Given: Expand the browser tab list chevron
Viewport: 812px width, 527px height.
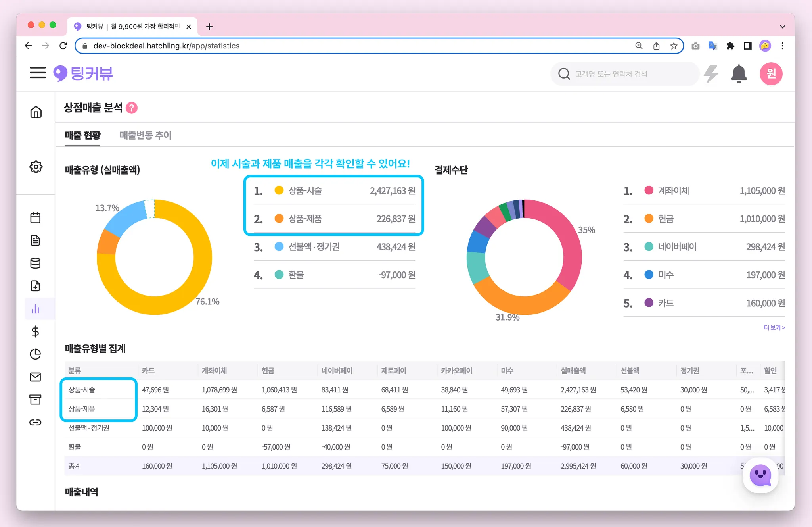Looking at the screenshot, I should 782,27.
